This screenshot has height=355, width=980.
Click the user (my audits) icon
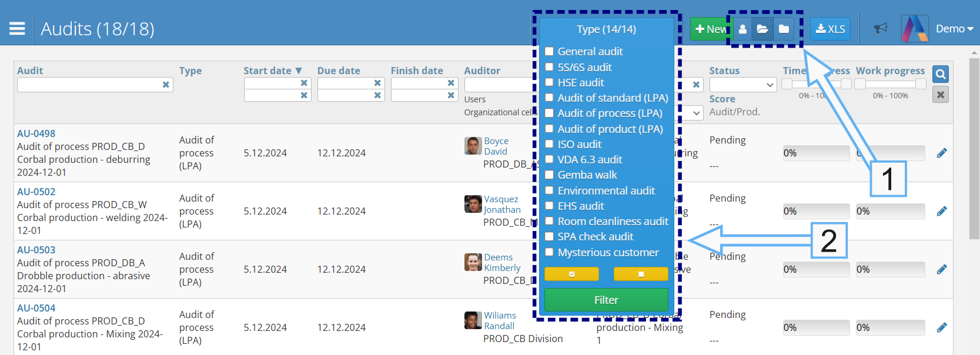point(742,29)
